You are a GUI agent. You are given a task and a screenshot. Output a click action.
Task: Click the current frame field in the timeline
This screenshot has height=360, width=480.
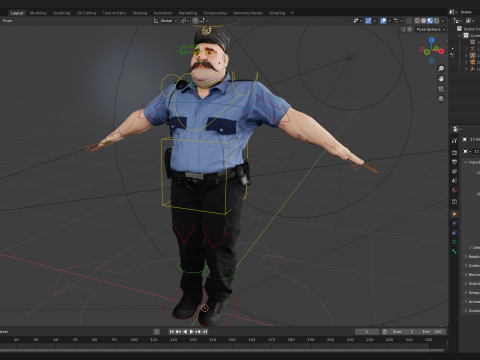click(x=367, y=331)
